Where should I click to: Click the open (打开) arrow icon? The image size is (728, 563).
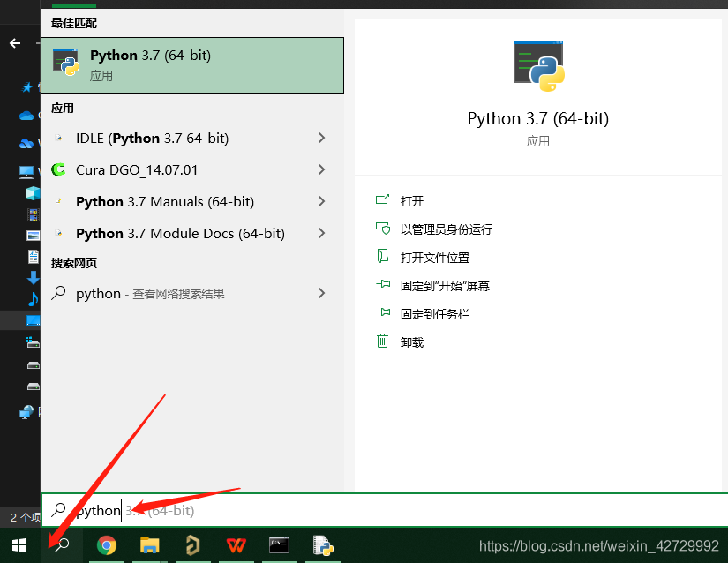click(x=383, y=199)
